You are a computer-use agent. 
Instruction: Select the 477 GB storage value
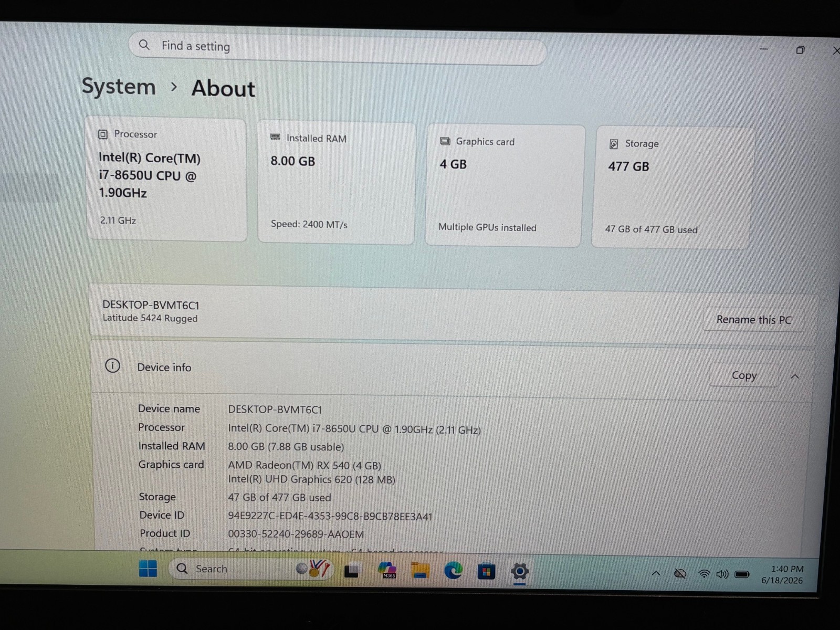pyautogui.click(x=628, y=167)
